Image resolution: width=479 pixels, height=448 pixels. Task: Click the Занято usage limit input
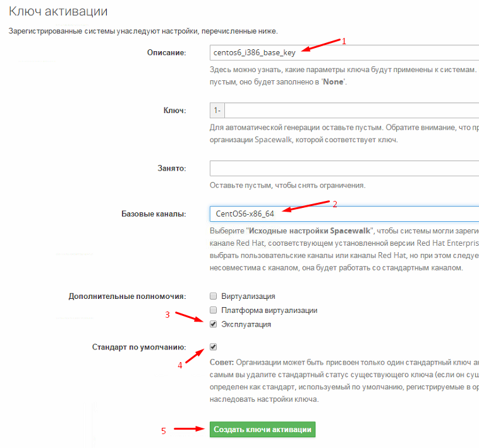click(x=344, y=169)
